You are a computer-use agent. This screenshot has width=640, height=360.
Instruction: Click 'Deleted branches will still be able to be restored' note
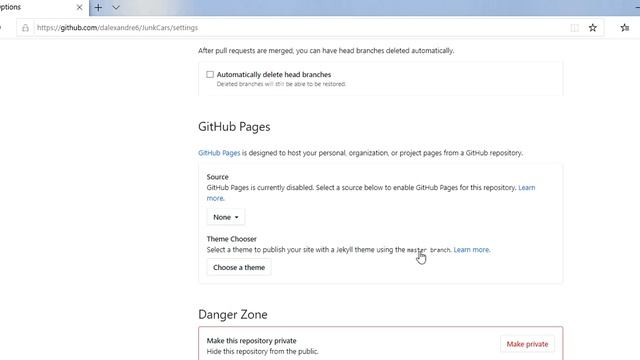[281, 84]
